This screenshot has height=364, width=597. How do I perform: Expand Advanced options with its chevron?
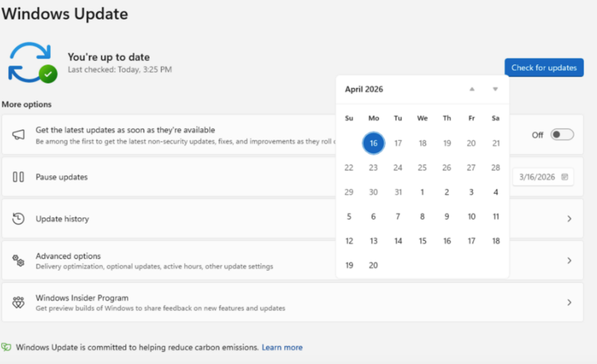569,260
